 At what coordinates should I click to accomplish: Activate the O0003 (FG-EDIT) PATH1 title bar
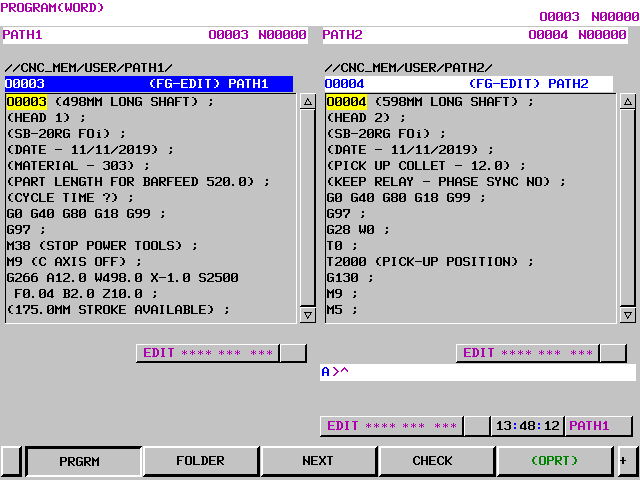(x=148, y=84)
